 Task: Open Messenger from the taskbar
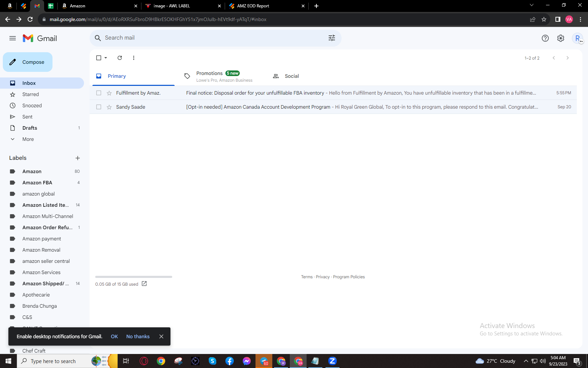(x=247, y=361)
